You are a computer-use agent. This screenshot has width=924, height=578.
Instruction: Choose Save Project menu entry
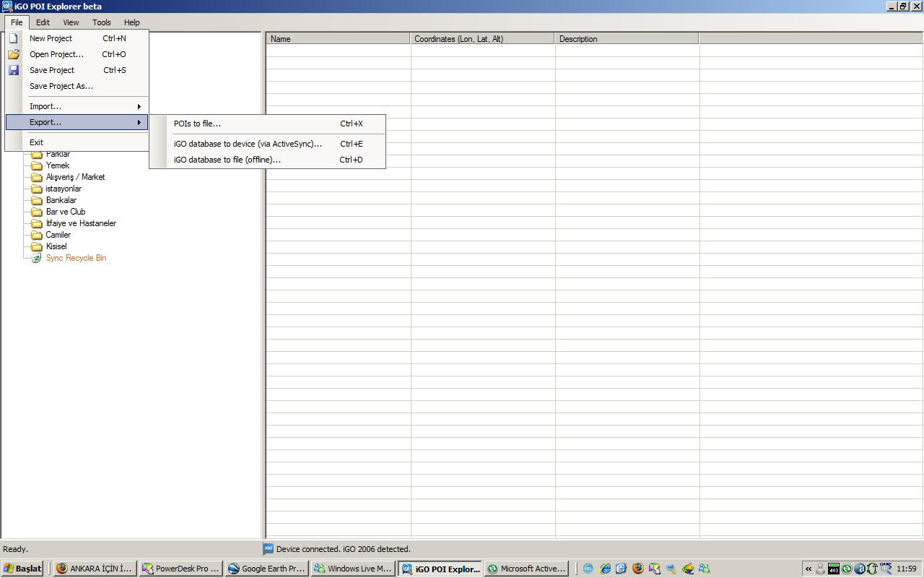[77, 70]
